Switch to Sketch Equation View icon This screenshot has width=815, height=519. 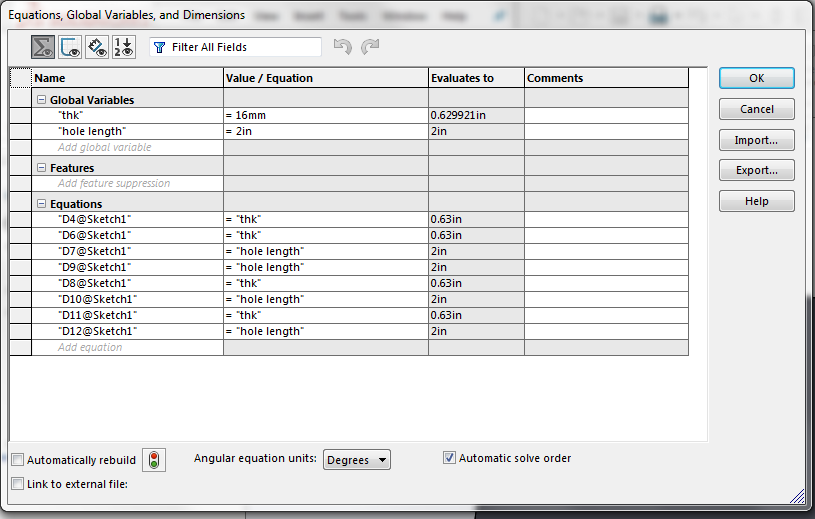(x=70, y=47)
